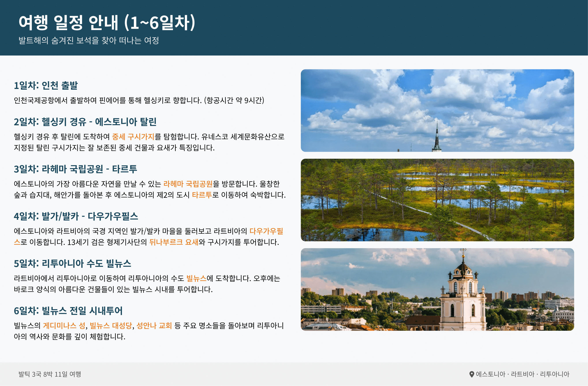Open the Tallinn sky spire photo

tap(437, 111)
